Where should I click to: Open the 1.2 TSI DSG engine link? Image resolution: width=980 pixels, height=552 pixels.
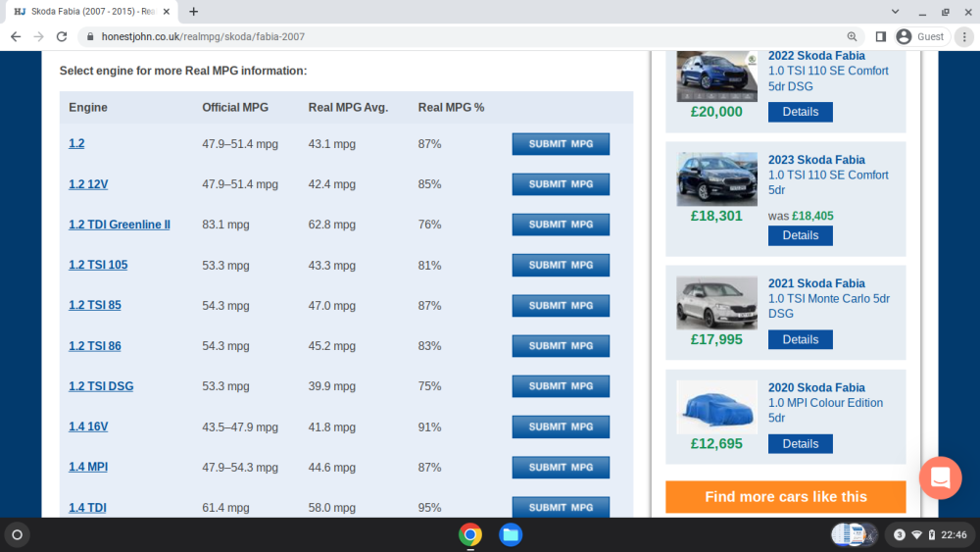[x=101, y=386]
